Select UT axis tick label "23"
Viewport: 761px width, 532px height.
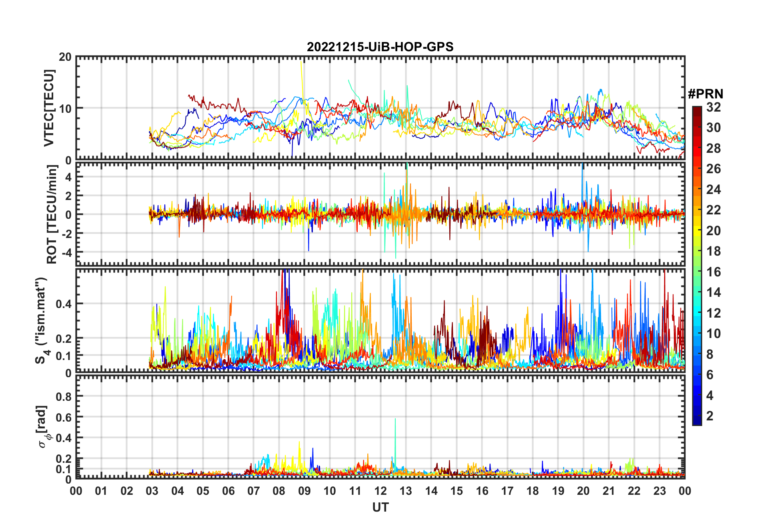coord(659,491)
